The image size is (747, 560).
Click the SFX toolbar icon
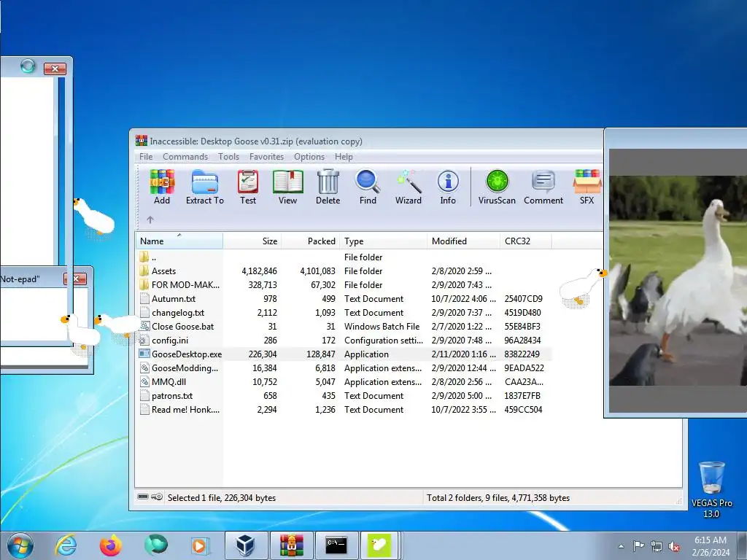click(x=587, y=187)
